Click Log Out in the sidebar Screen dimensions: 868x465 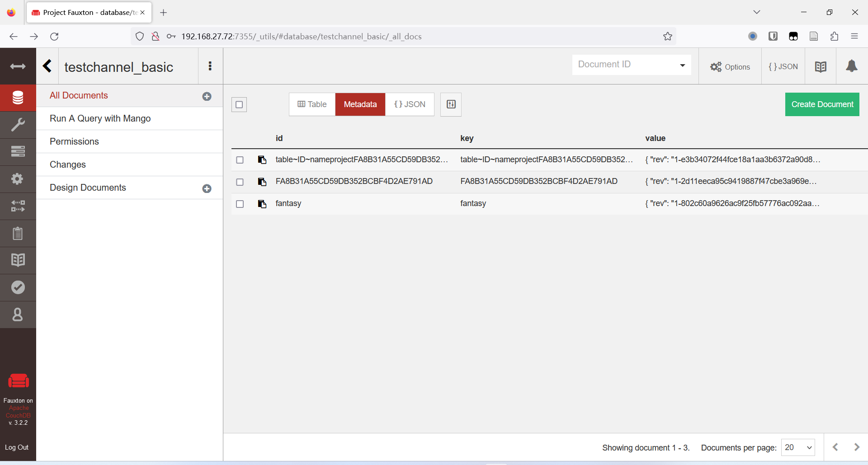pyautogui.click(x=17, y=447)
